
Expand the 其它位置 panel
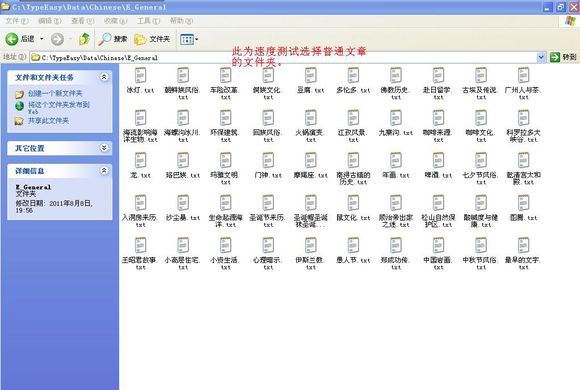click(104, 148)
